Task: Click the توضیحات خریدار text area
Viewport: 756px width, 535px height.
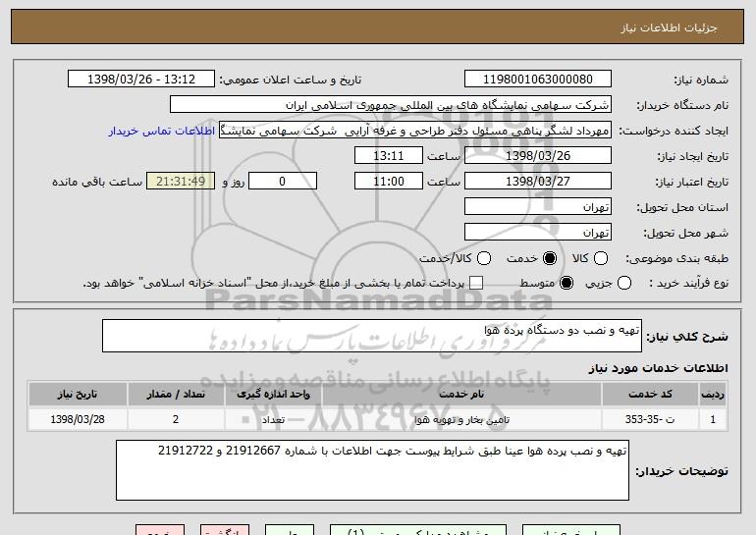Action: click(x=372, y=470)
